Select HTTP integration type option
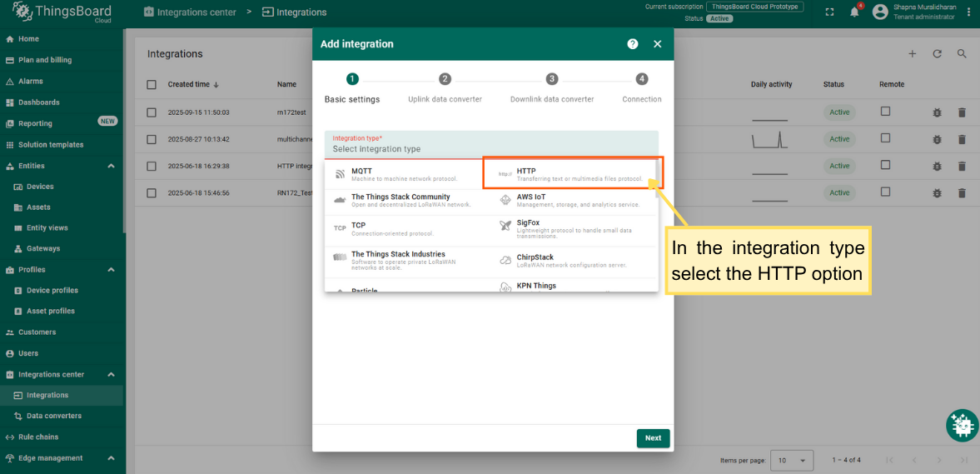Image resolution: width=980 pixels, height=474 pixels. [x=571, y=174]
